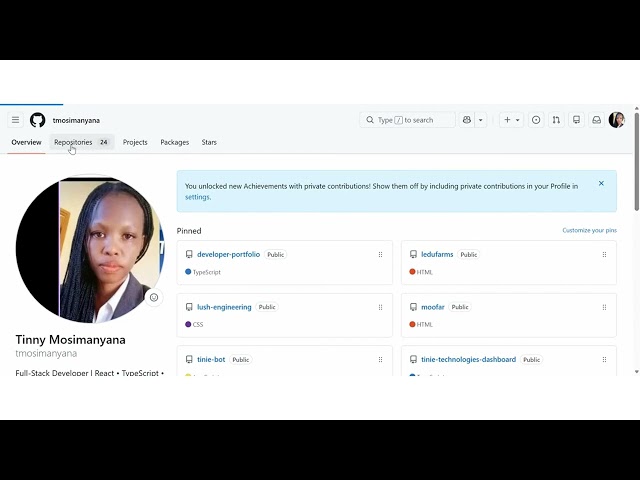Open the moofar repository
640x480 pixels.
click(433, 307)
